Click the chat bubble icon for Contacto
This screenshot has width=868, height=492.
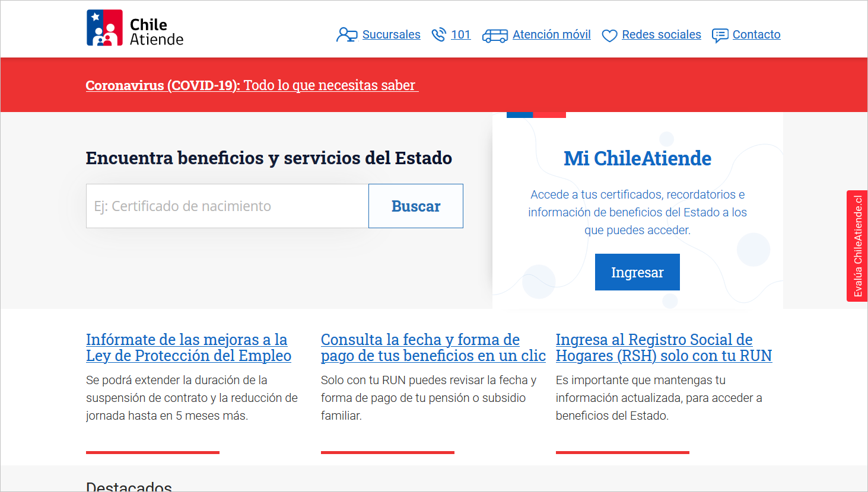click(x=720, y=36)
